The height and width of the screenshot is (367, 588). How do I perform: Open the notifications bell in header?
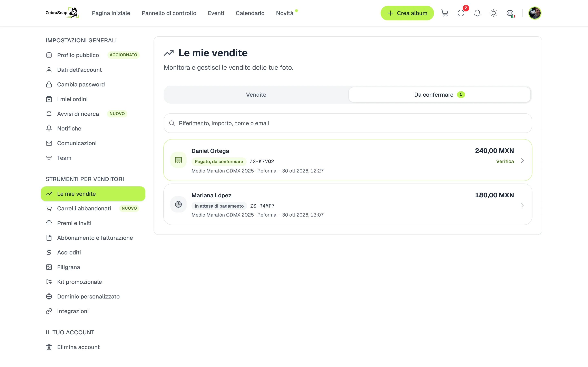point(477,13)
